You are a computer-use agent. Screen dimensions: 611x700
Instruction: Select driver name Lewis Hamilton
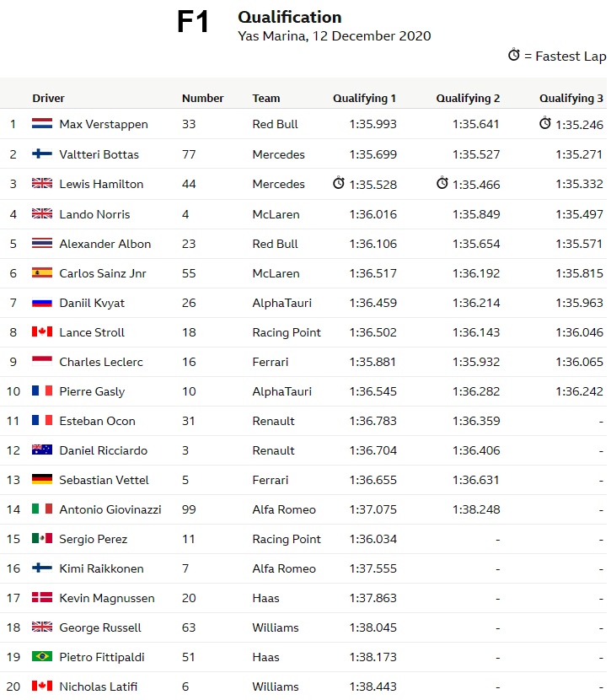pos(101,184)
